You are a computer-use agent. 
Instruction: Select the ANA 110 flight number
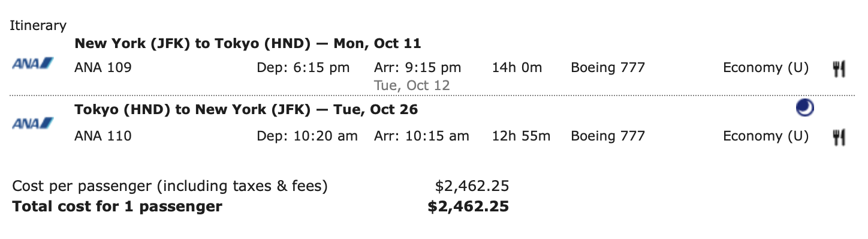click(x=103, y=136)
